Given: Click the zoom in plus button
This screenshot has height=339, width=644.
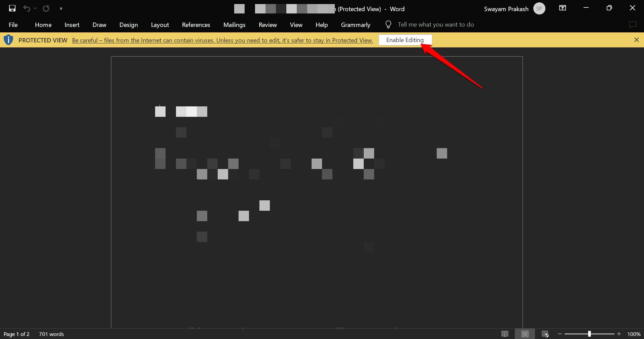Looking at the screenshot, I should [619, 334].
